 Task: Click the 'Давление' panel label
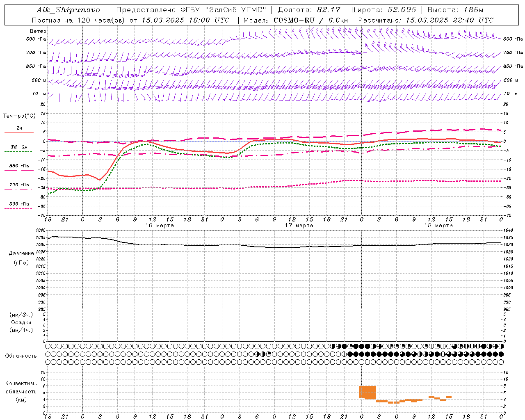coord(21,253)
